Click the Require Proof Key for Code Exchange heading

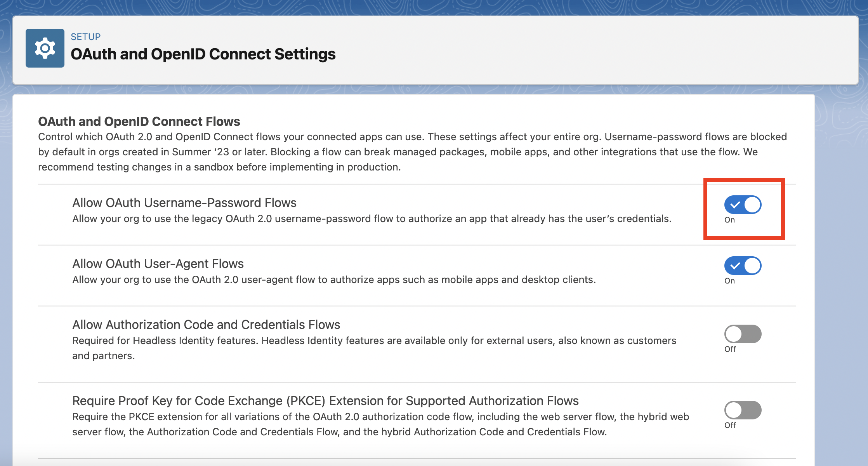325,401
